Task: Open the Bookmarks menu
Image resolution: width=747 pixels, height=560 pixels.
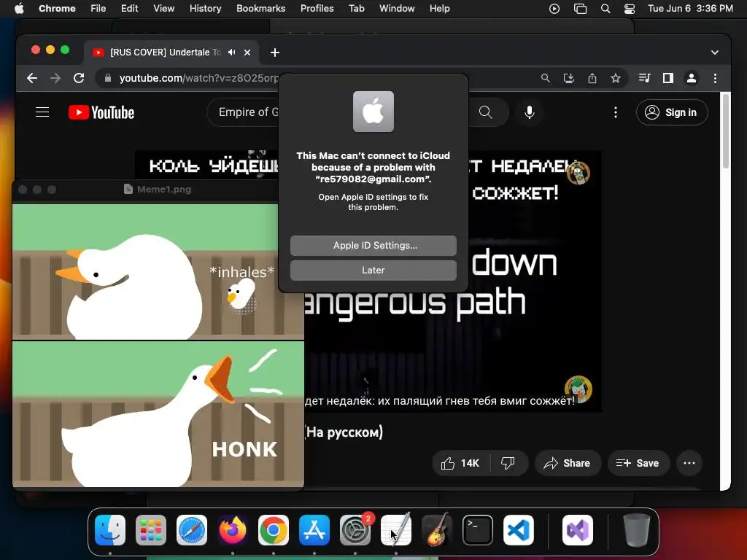Action: click(260, 8)
